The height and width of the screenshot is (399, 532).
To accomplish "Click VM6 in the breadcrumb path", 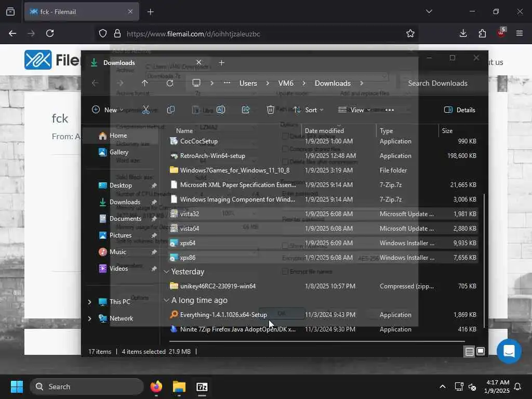I will point(286,83).
